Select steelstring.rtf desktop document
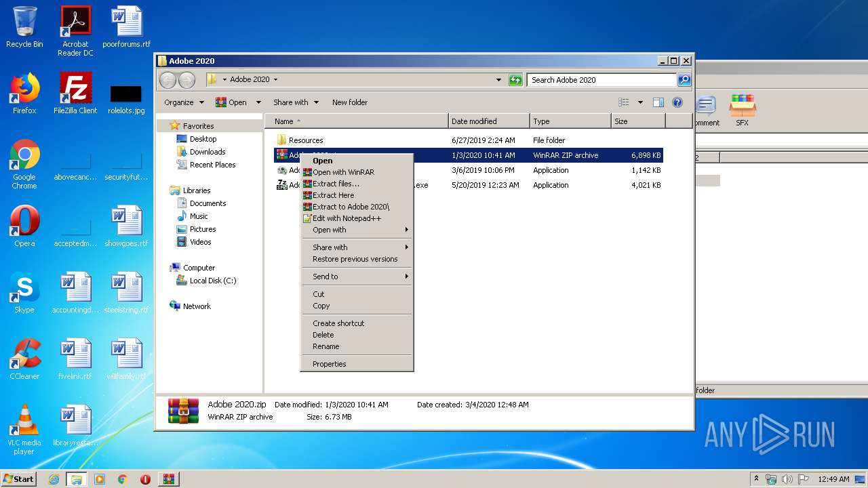This screenshot has height=488, width=868. 126,293
